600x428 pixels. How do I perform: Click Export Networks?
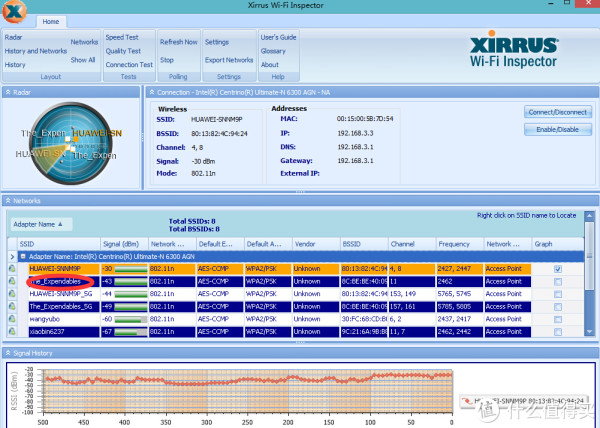pyautogui.click(x=229, y=60)
